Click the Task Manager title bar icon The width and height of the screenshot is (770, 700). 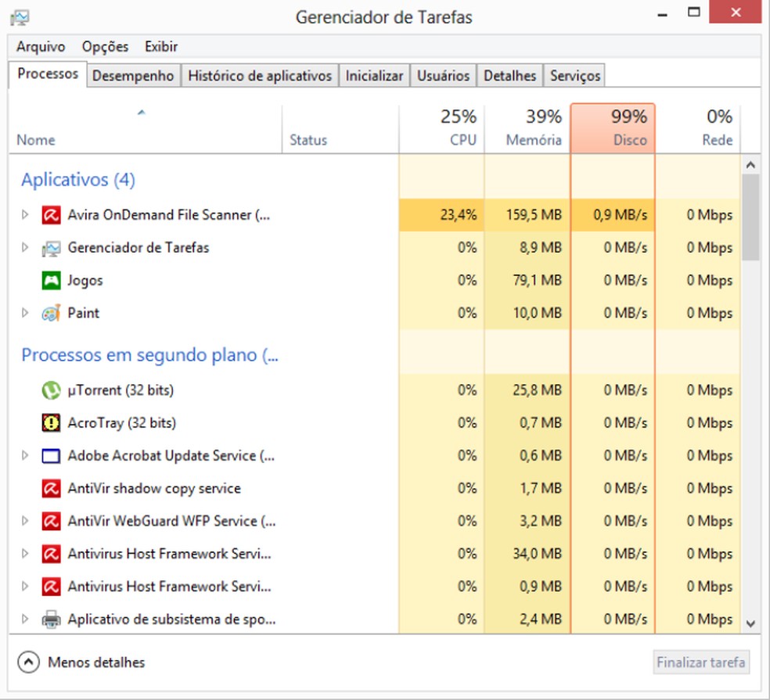tap(20, 18)
